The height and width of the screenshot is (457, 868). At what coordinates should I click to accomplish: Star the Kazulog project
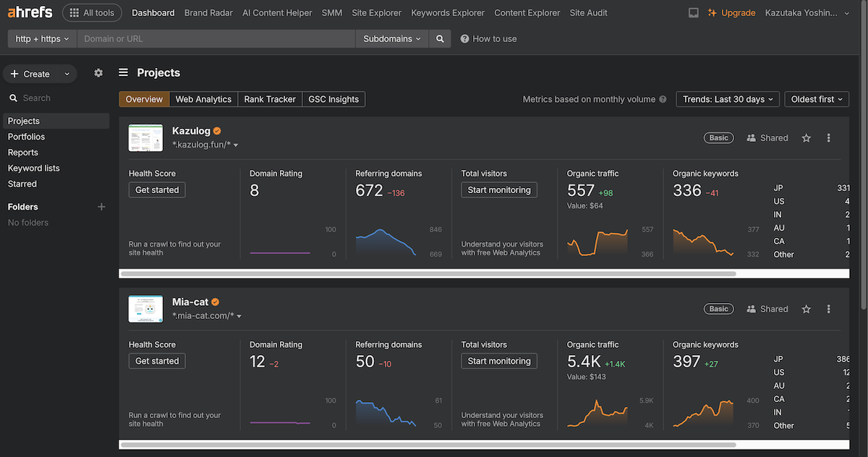[x=807, y=138]
